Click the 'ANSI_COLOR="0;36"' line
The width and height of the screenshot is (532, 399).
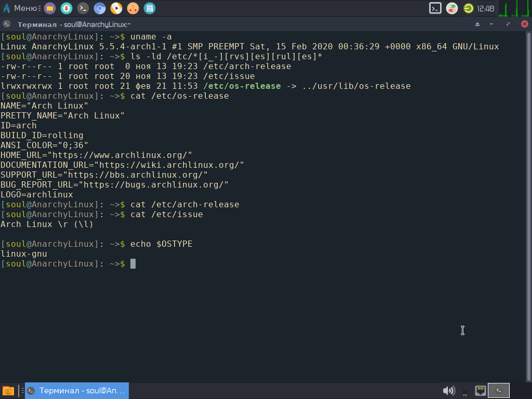[45, 145]
